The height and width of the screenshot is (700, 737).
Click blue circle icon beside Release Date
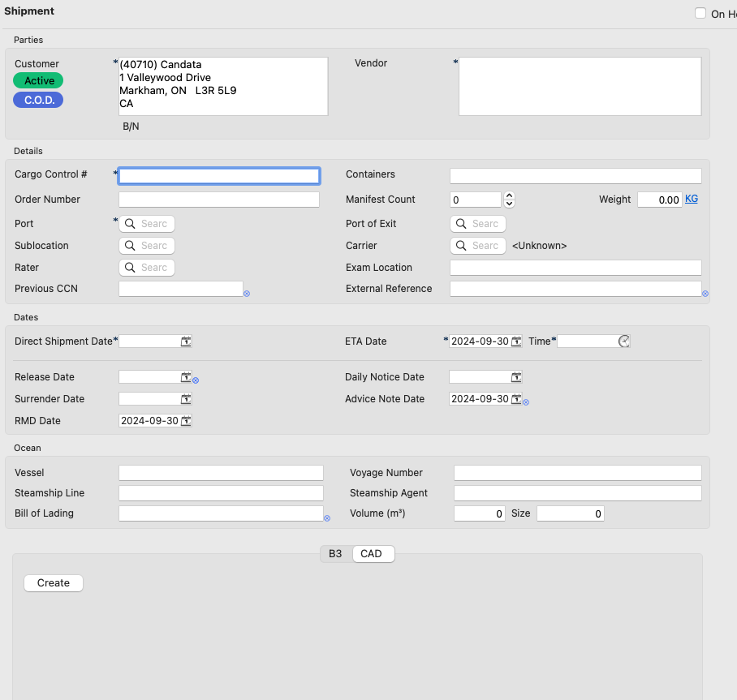click(x=196, y=380)
